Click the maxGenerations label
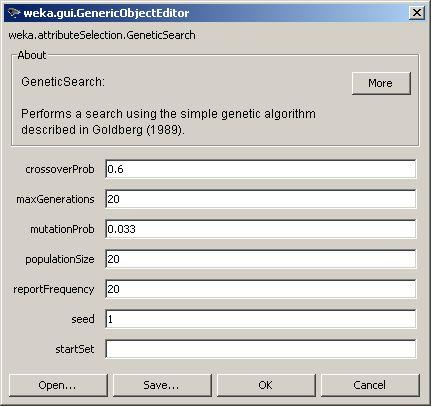Image resolution: width=431 pixels, height=406 pixels. (x=55, y=199)
